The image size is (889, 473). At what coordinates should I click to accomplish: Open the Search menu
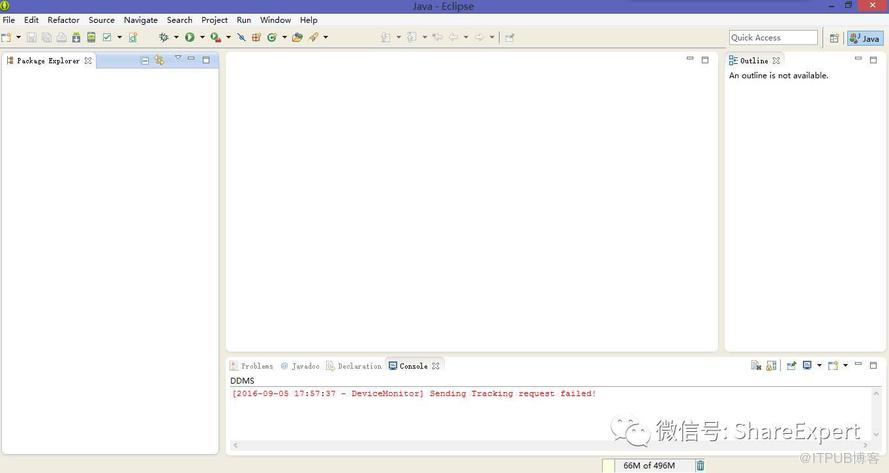tap(179, 20)
